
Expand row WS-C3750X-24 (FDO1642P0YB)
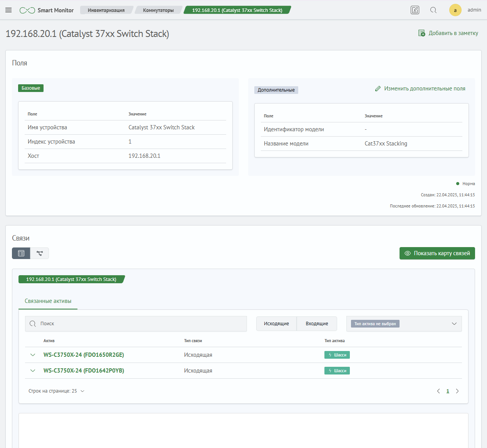tap(33, 371)
